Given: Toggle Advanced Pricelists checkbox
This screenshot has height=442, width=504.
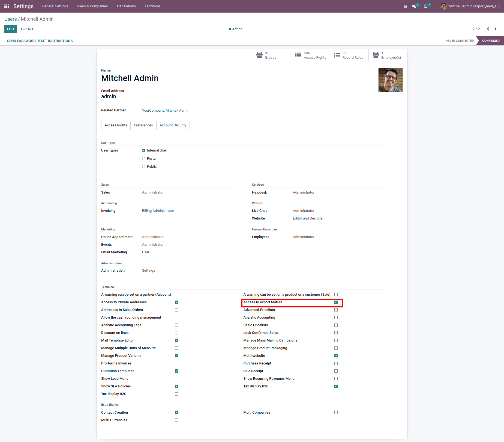Looking at the screenshot, I should click(336, 310).
